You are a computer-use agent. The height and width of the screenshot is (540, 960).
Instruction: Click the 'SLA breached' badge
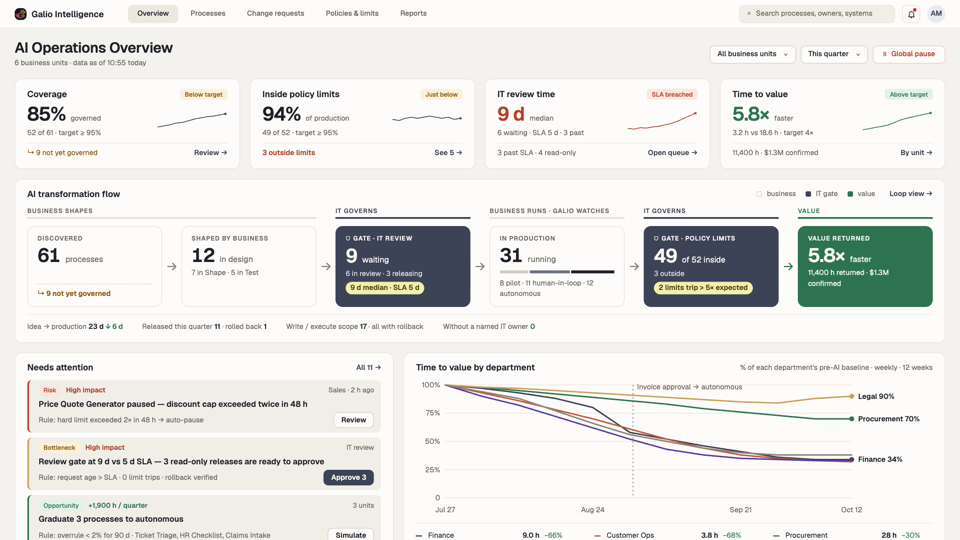pos(672,94)
